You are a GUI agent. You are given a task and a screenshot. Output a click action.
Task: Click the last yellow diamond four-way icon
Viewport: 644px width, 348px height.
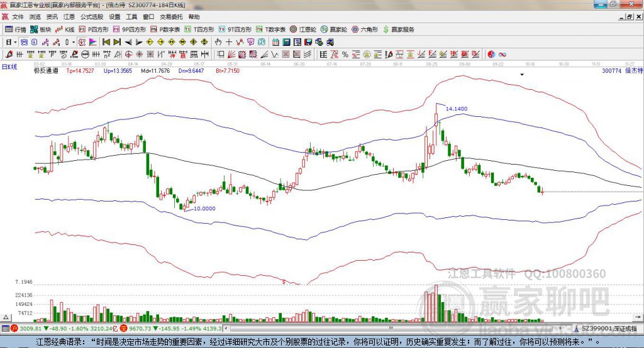pos(204,42)
